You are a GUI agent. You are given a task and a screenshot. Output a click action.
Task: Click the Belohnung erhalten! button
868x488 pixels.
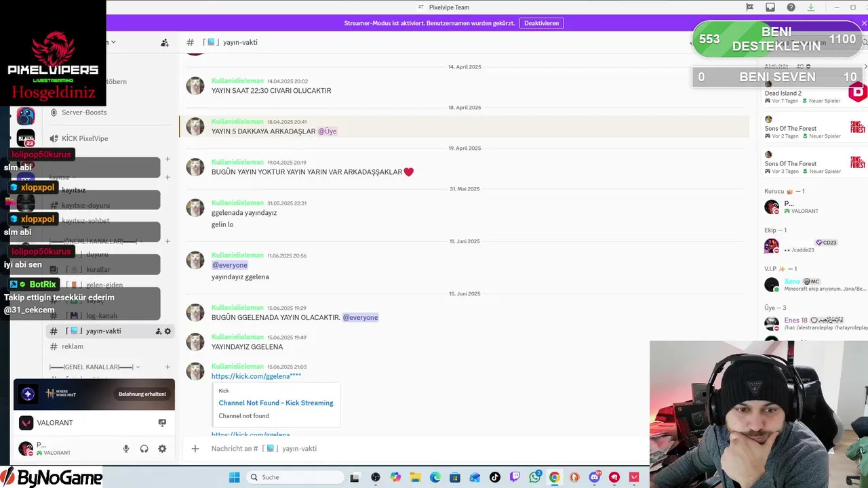142,394
